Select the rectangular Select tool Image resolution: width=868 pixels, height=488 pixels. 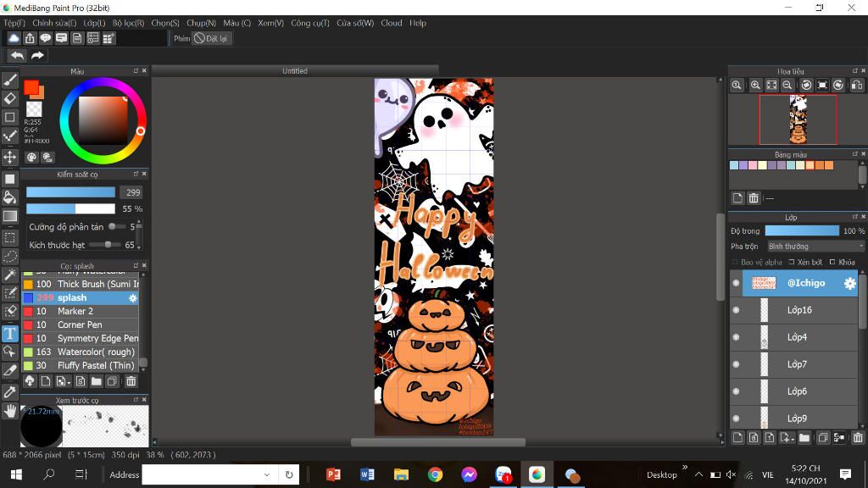tap(10, 238)
